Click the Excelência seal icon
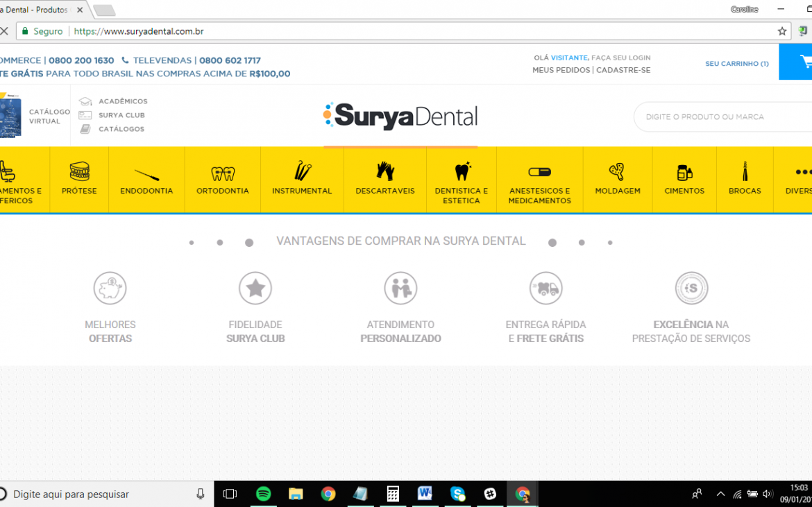This screenshot has width=812, height=507. coord(691,288)
